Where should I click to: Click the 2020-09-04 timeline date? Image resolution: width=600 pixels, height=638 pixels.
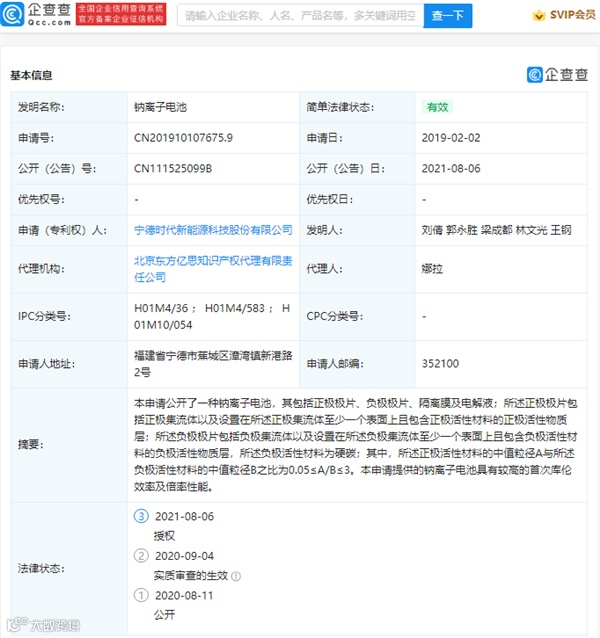pyautogui.click(x=184, y=556)
